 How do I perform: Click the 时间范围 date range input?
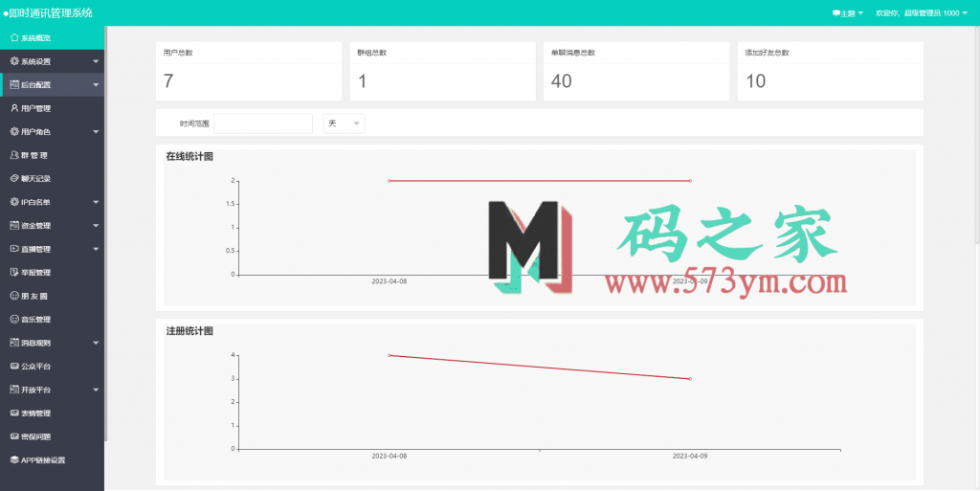click(263, 123)
